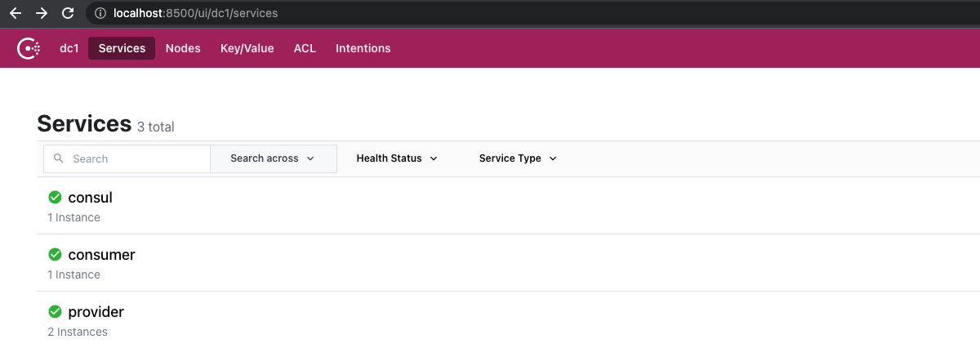This screenshot has height=348, width=980.
Task: Click the magnifier icon in search box
Action: (x=59, y=158)
